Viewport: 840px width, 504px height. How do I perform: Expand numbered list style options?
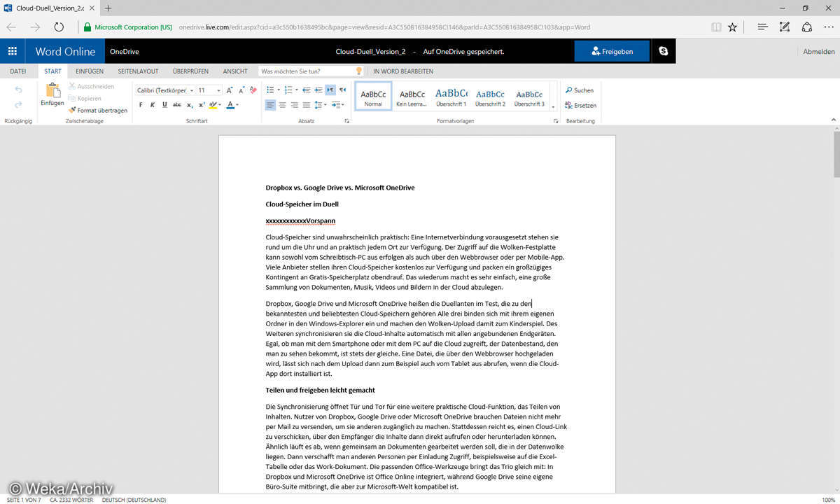(x=297, y=90)
